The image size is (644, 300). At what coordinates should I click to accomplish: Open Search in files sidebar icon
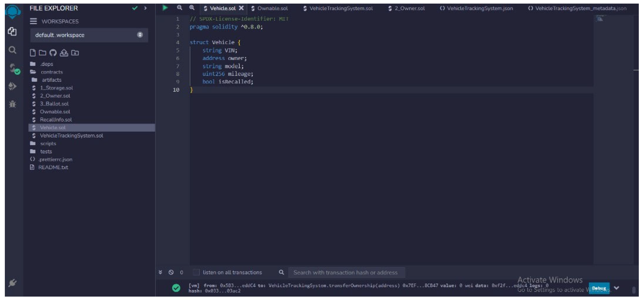(x=13, y=50)
